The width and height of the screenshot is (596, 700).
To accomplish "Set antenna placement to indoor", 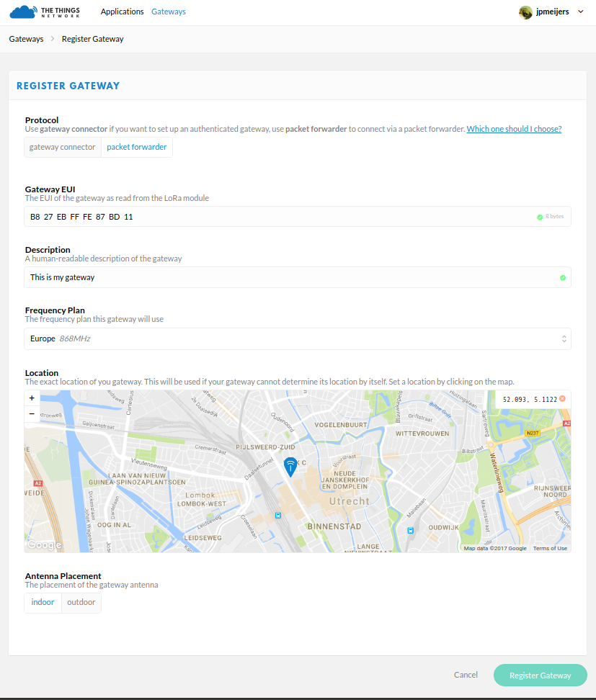I will pyautogui.click(x=43, y=602).
